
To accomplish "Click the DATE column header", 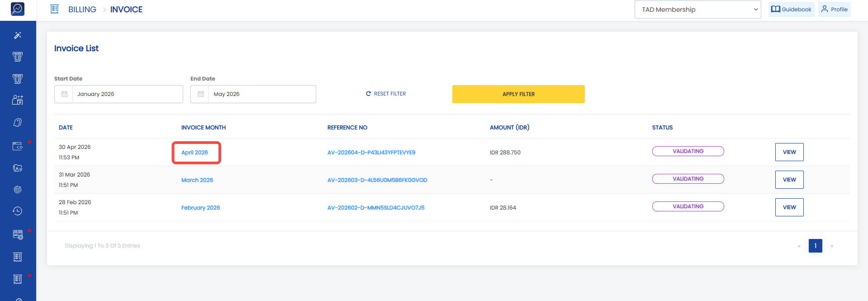I will click(66, 128).
